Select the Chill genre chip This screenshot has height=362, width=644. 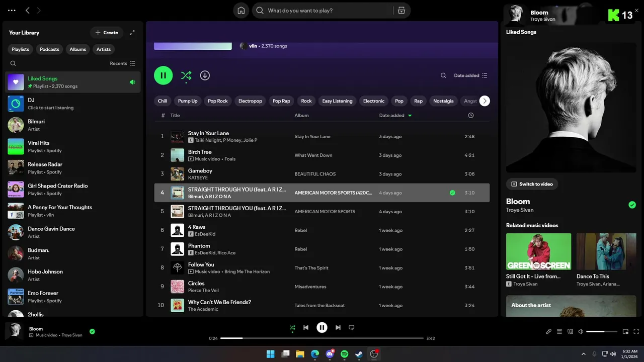coord(163,101)
